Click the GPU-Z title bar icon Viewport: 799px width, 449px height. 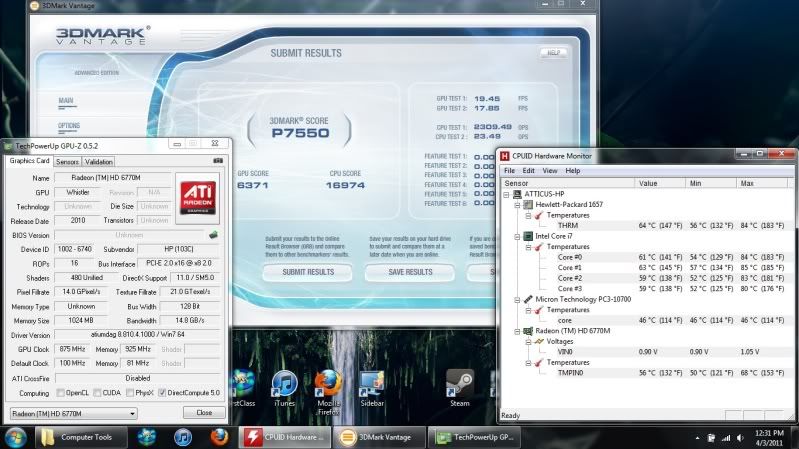[x=8, y=146]
